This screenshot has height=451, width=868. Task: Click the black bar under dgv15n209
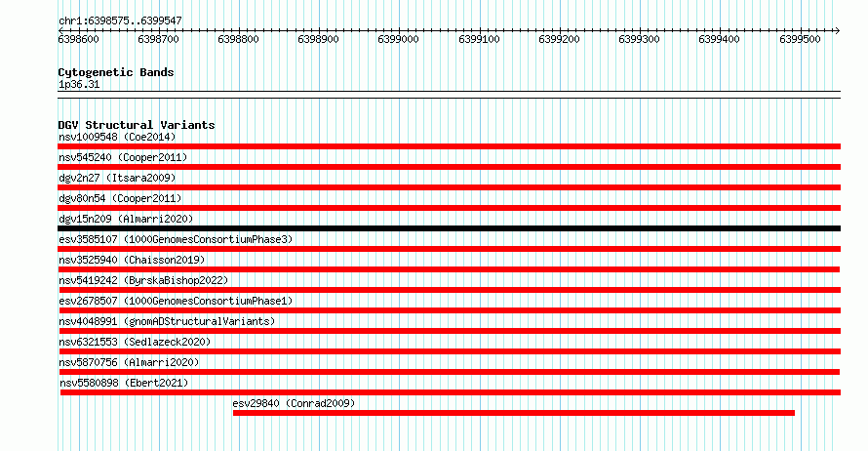(x=449, y=228)
